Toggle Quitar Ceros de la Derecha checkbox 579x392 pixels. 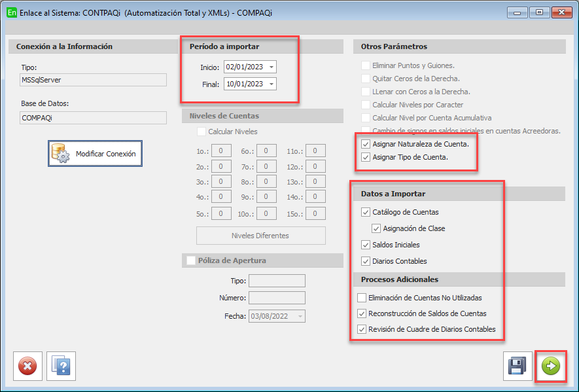[366, 79]
